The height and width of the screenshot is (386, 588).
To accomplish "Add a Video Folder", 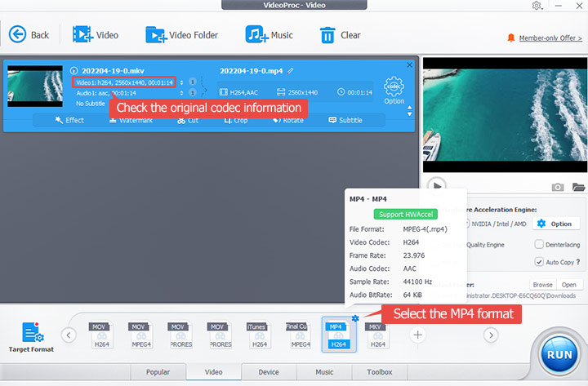I will click(182, 35).
